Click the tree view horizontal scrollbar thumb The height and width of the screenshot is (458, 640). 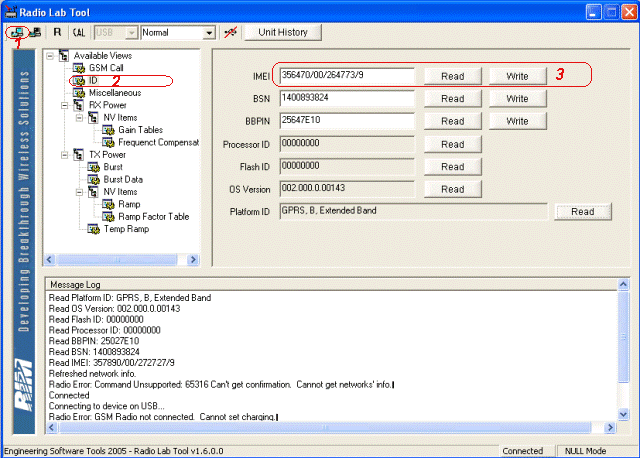118,260
